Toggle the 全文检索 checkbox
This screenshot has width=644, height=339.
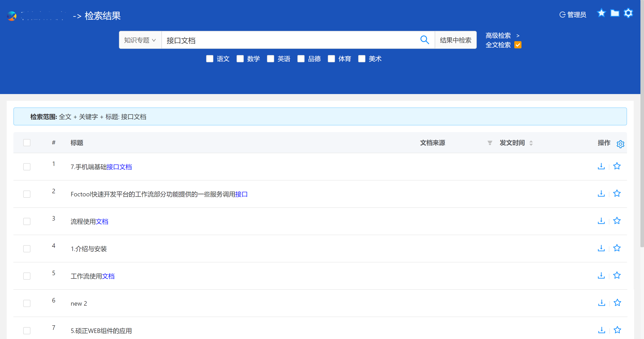518,45
